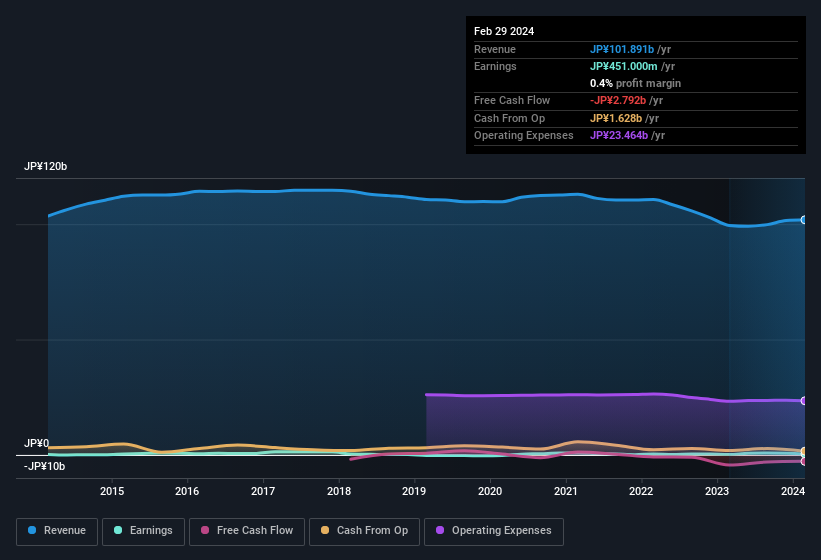Viewport: 821px width, 560px height.
Task: Click the JP¥451.000m earnings value
Action: (624, 66)
